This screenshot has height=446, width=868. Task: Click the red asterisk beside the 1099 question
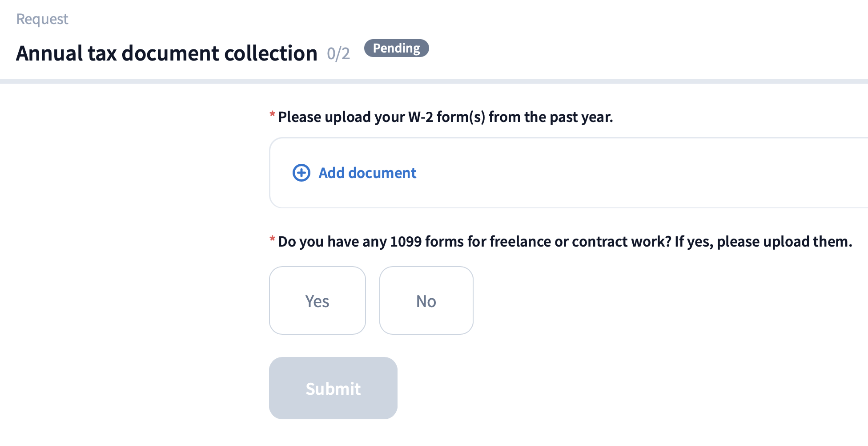point(272,239)
